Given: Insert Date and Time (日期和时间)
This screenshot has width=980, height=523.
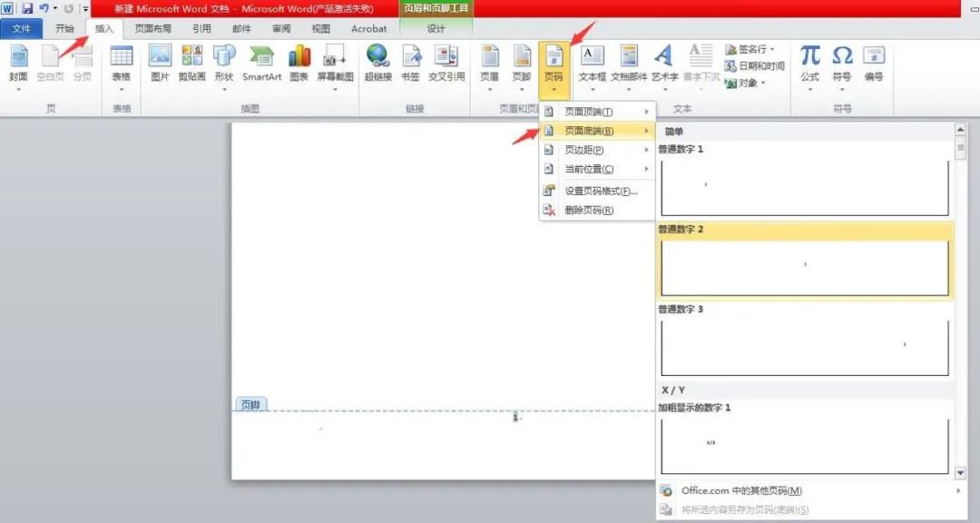Looking at the screenshot, I should click(754, 66).
